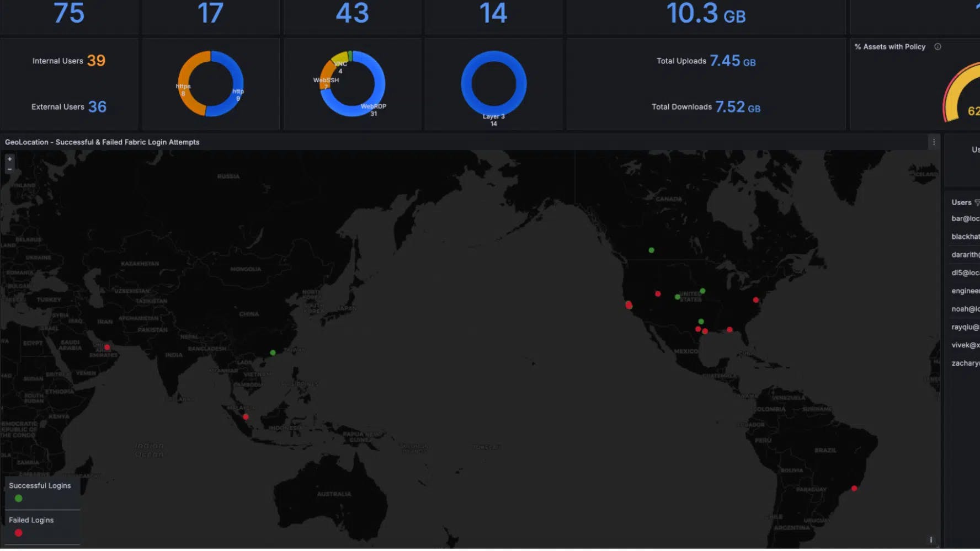Open GeoLocation panel title
Screen dimensions: 980x551
click(x=102, y=142)
